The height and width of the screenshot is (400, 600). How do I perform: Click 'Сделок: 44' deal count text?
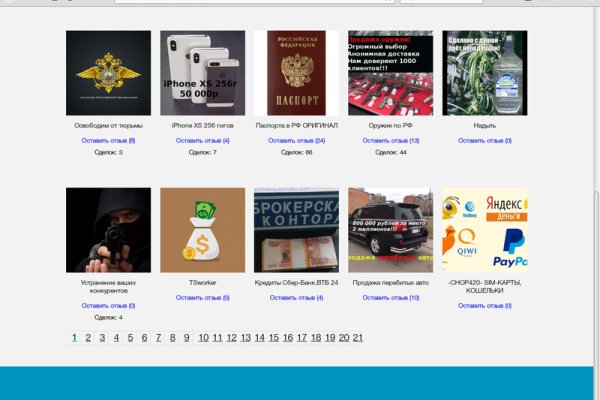pyautogui.click(x=391, y=152)
